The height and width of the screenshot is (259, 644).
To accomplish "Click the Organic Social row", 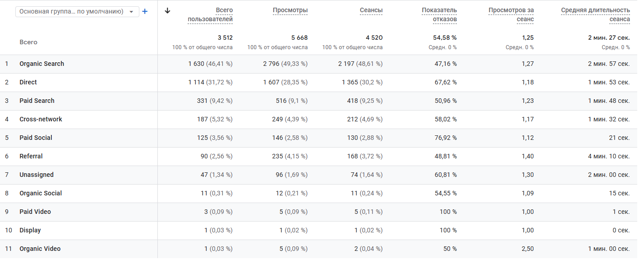I will (x=41, y=194).
